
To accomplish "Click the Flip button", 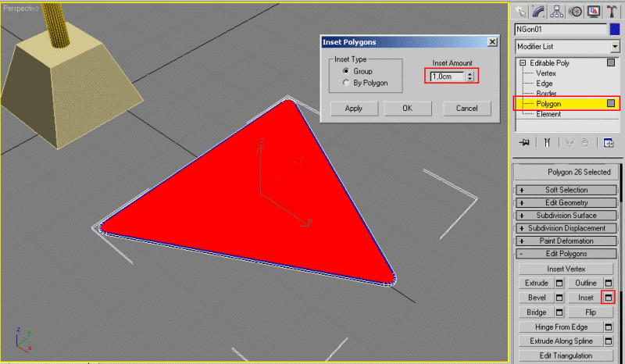I will point(591,312).
